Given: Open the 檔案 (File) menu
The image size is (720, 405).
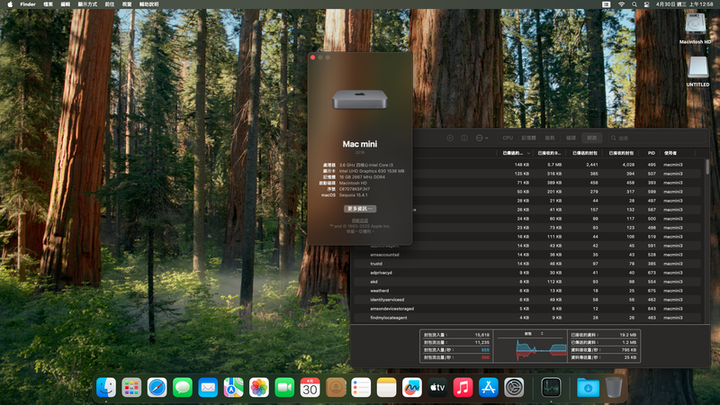Looking at the screenshot, I should coord(48,4).
